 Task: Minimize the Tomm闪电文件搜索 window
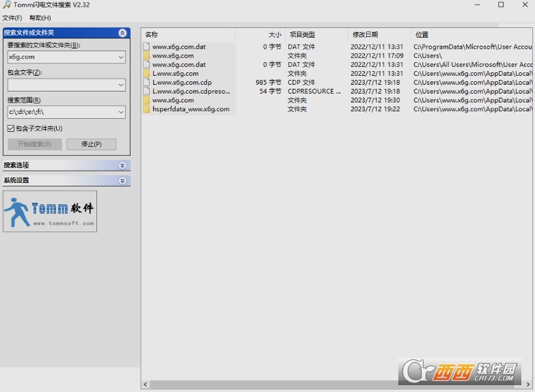click(x=478, y=5)
